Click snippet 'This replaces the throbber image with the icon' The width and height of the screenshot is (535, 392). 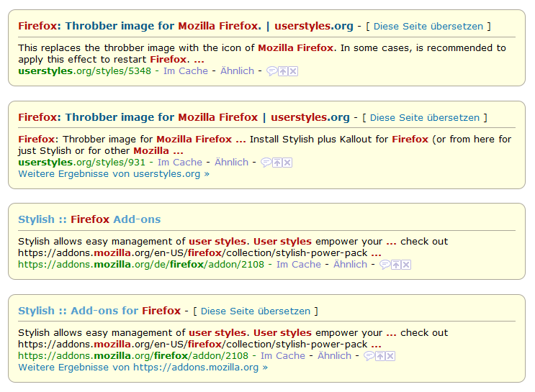[136, 48]
